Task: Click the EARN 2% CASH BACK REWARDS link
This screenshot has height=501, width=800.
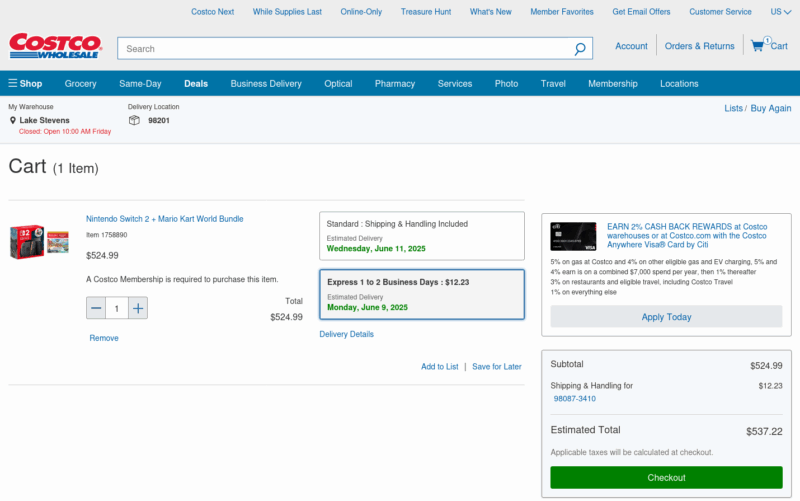Action: (687, 236)
